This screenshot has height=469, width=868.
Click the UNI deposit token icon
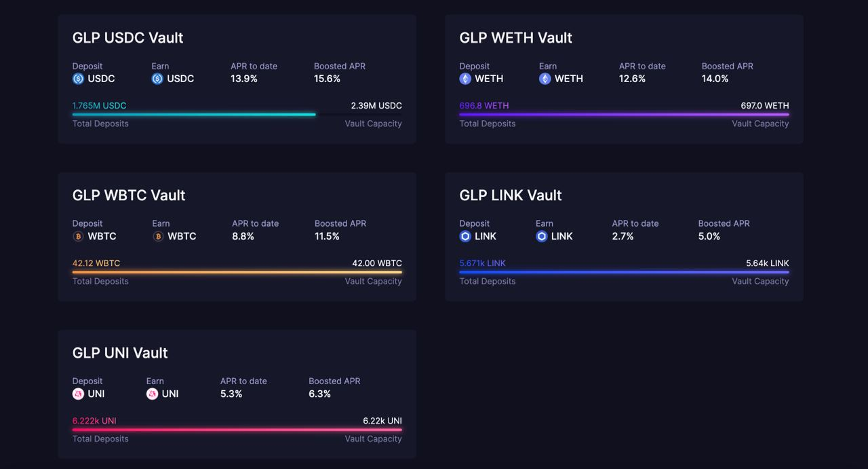pyautogui.click(x=78, y=394)
